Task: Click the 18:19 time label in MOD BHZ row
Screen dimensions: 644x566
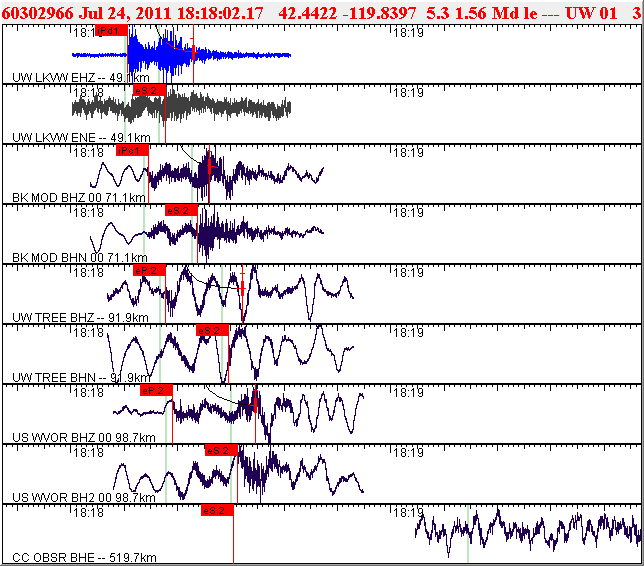Action: click(408, 152)
